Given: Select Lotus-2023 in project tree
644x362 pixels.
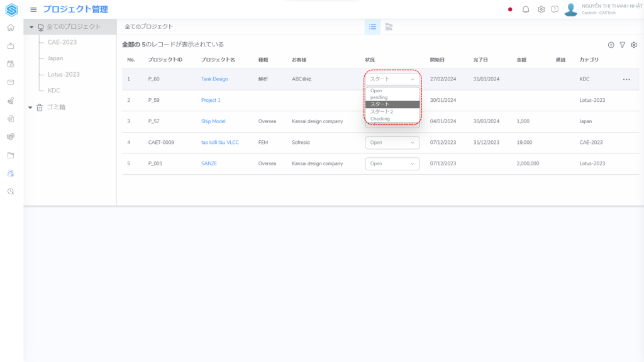Looking at the screenshot, I should (64, 74).
